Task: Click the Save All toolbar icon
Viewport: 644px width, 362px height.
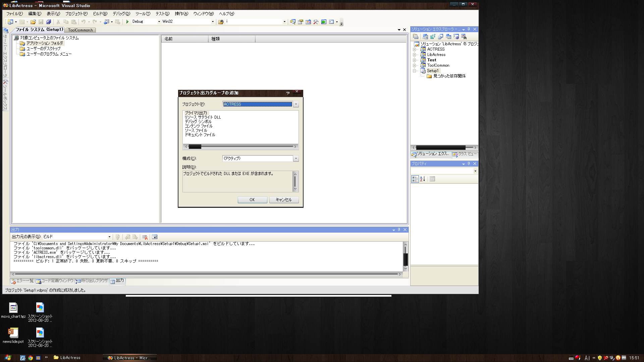Action: pyautogui.click(x=49, y=22)
